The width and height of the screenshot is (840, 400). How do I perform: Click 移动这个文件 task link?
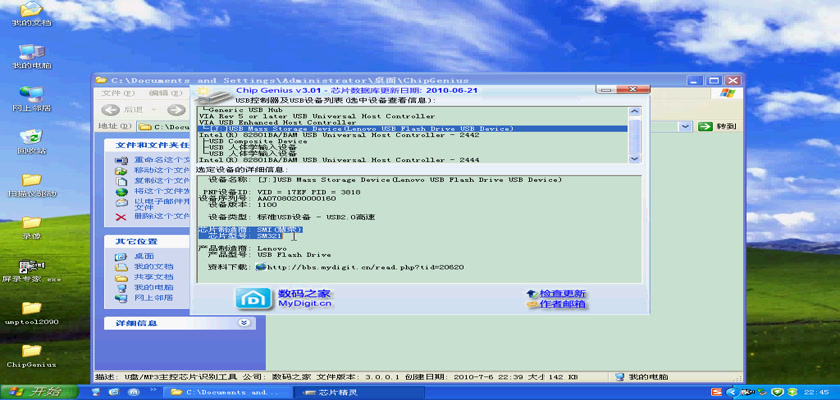(x=162, y=170)
